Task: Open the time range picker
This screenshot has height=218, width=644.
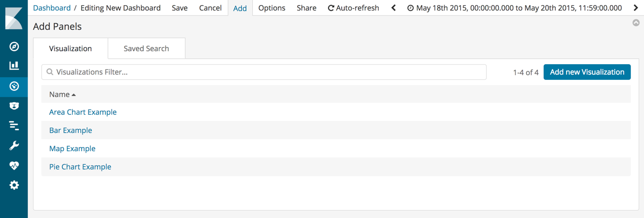Action: click(x=514, y=8)
